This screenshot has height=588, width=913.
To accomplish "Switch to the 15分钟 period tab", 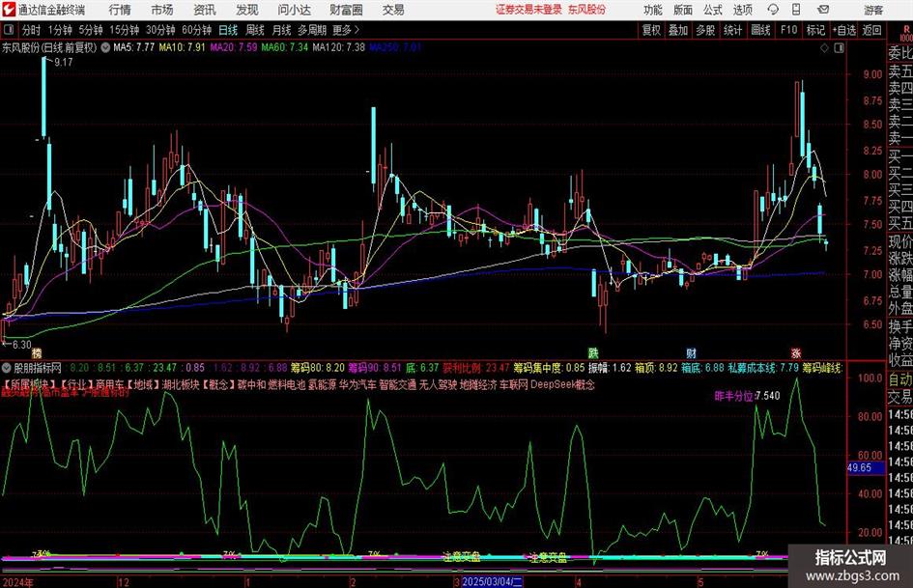I will (124, 30).
